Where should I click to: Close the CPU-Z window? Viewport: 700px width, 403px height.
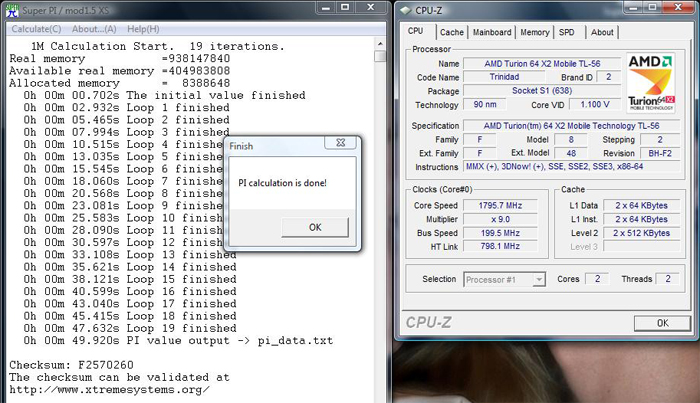678,7
